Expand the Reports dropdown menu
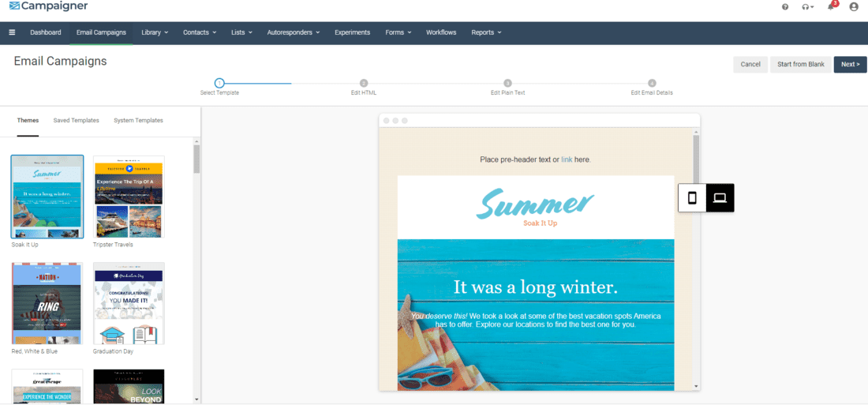Viewport: 868px width, 405px height. pos(486,32)
